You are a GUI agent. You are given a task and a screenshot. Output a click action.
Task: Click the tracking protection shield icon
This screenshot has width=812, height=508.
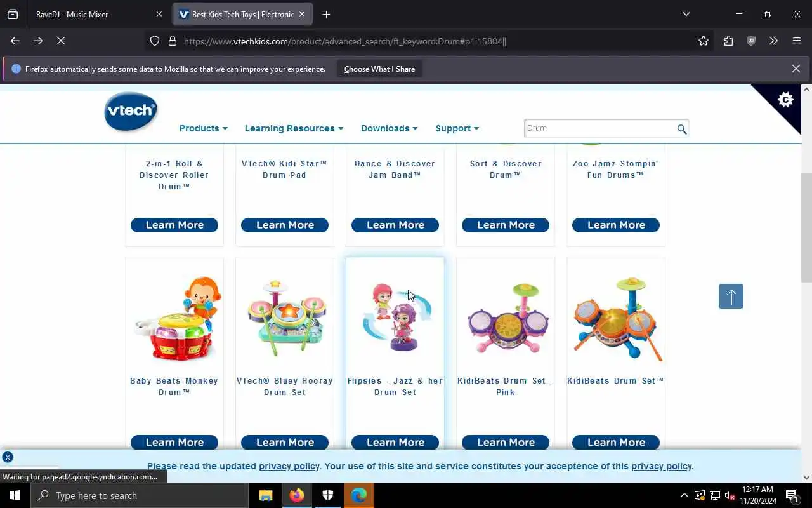tap(155, 41)
